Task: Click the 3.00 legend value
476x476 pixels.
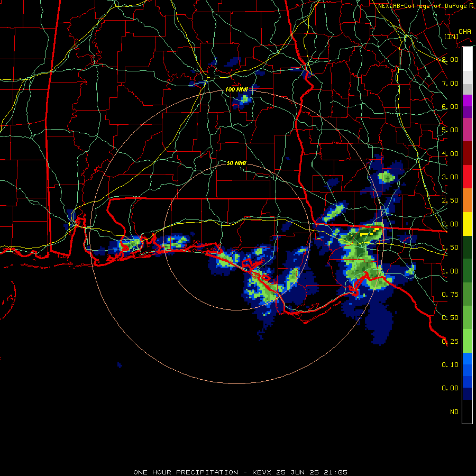Action: tap(450, 177)
